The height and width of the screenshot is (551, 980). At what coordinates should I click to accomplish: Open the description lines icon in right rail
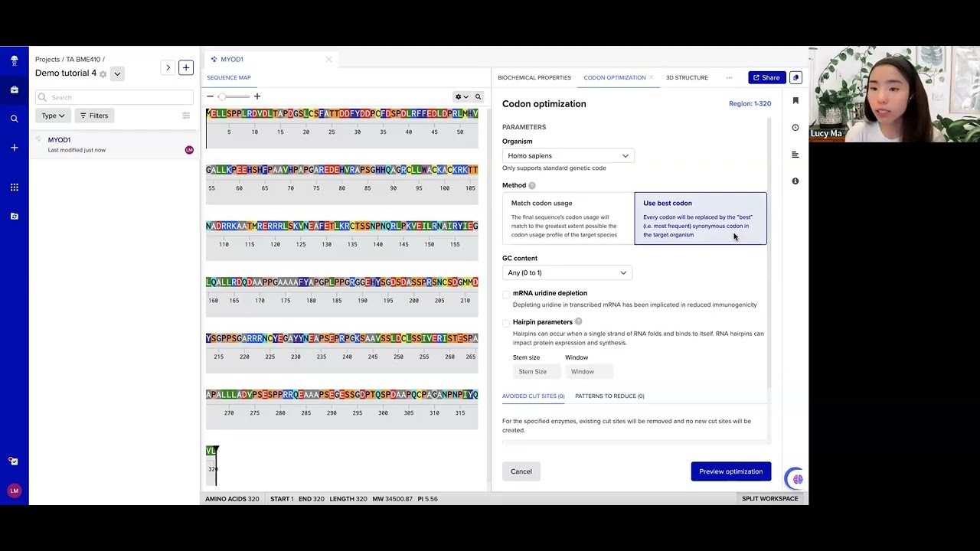pos(795,155)
